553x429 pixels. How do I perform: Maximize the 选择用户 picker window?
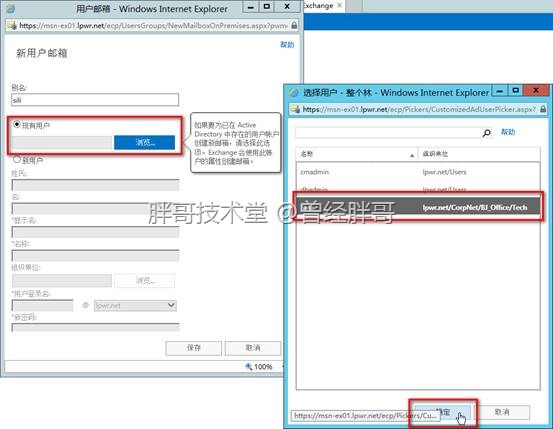click(x=516, y=91)
